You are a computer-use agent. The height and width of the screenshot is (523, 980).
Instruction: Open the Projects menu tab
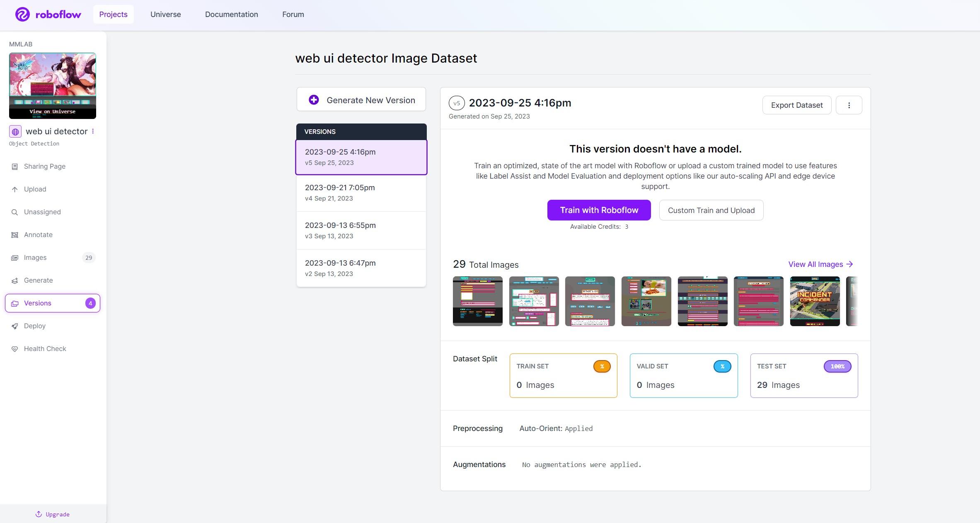point(113,14)
